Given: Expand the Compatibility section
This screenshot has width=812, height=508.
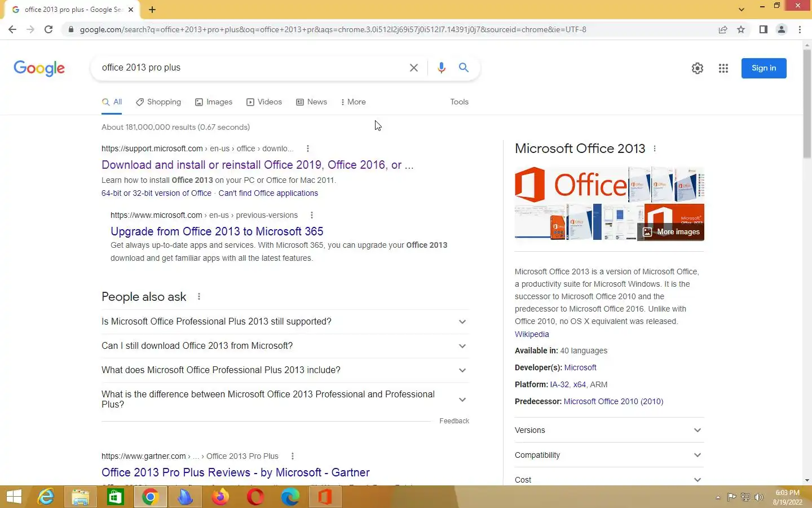Looking at the screenshot, I should (609, 455).
